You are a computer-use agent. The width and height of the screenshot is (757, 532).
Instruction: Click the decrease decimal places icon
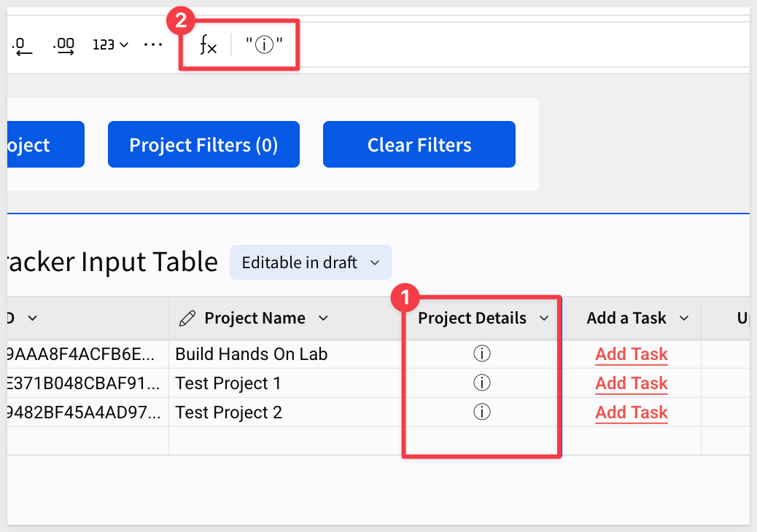pyautogui.click(x=22, y=46)
